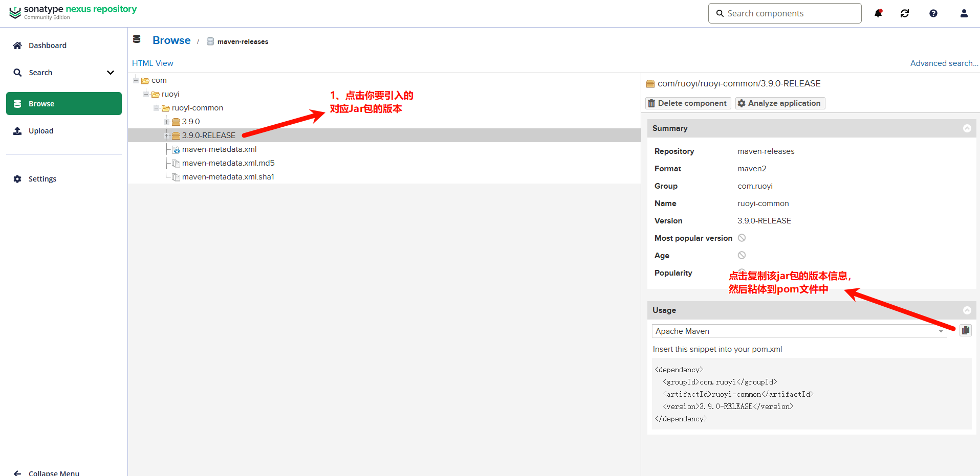The height and width of the screenshot is (476, 980).
Task: Copy the Maven snippet to clipboard
Action: pyautogui.click(x=966, y=330)
